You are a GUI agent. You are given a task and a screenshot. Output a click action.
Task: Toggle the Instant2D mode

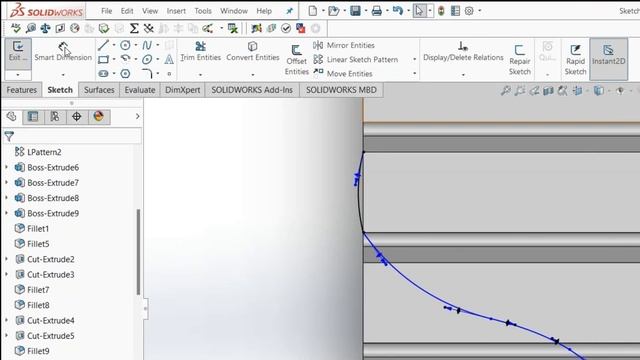click(x=609, y=59)
